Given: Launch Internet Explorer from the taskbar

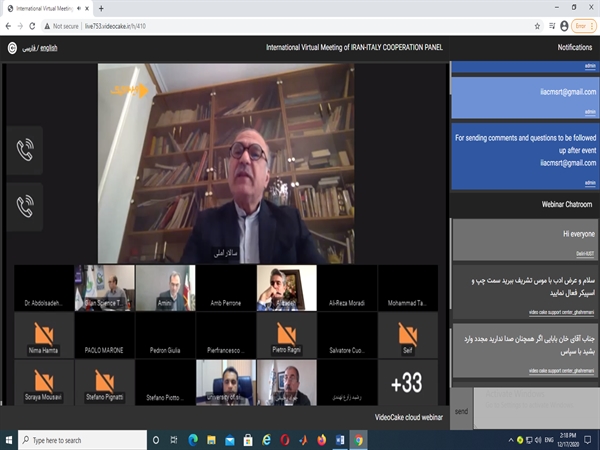Looking at the screenshot, I should point(266,440).
